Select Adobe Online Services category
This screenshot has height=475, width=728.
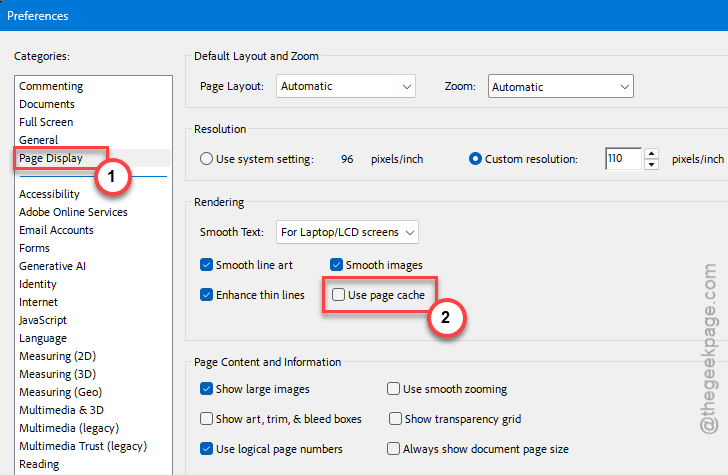click(73, 212)
